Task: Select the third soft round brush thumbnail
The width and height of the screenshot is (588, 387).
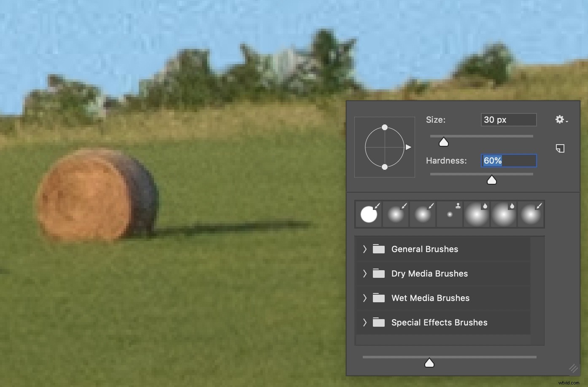Action: [423, 213]
